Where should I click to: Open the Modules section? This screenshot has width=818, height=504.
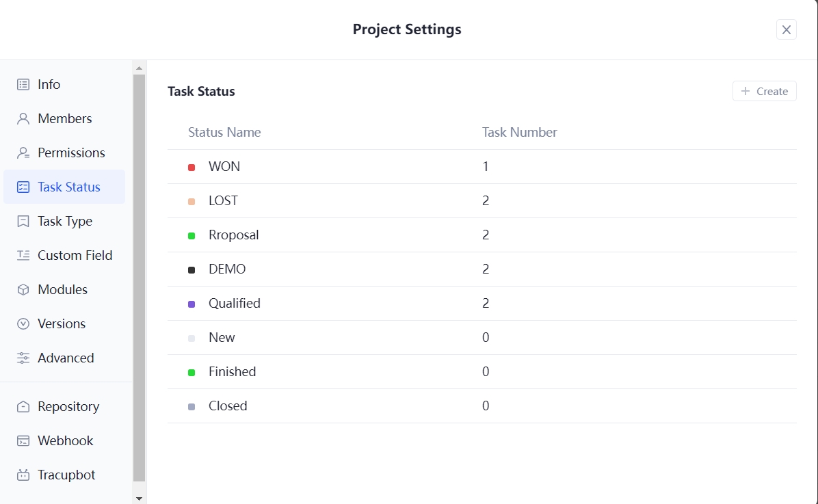[x=62, y=289]
